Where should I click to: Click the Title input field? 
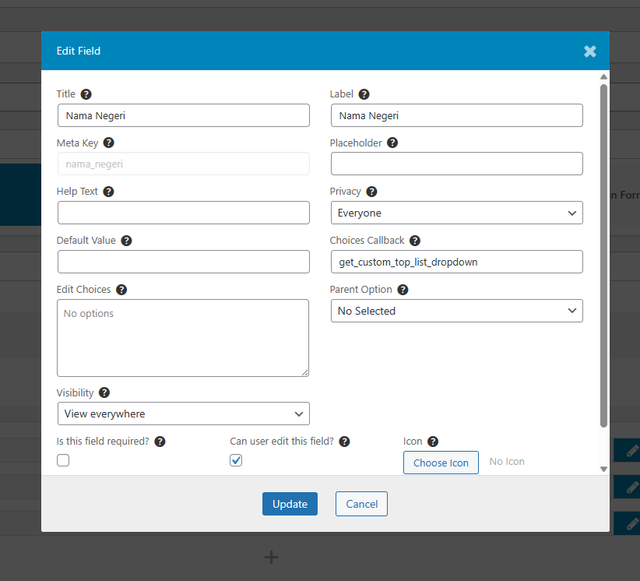point(183,115)
